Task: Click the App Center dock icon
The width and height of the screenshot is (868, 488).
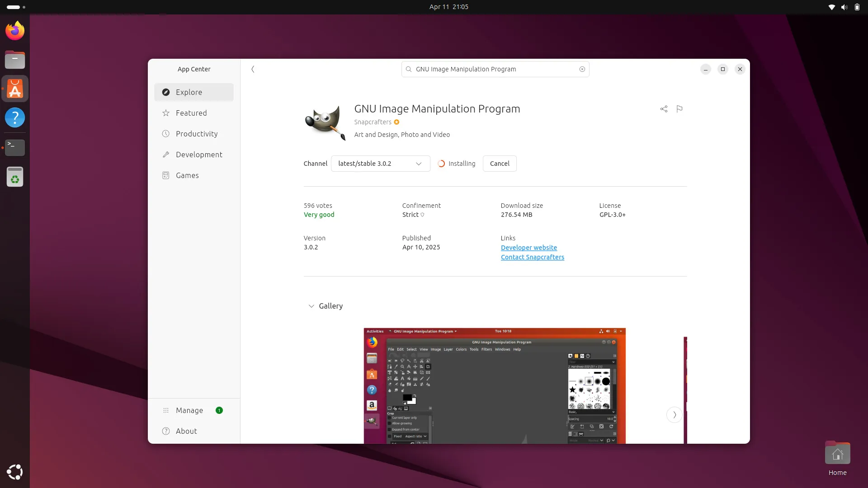Action: click(15, 89)
